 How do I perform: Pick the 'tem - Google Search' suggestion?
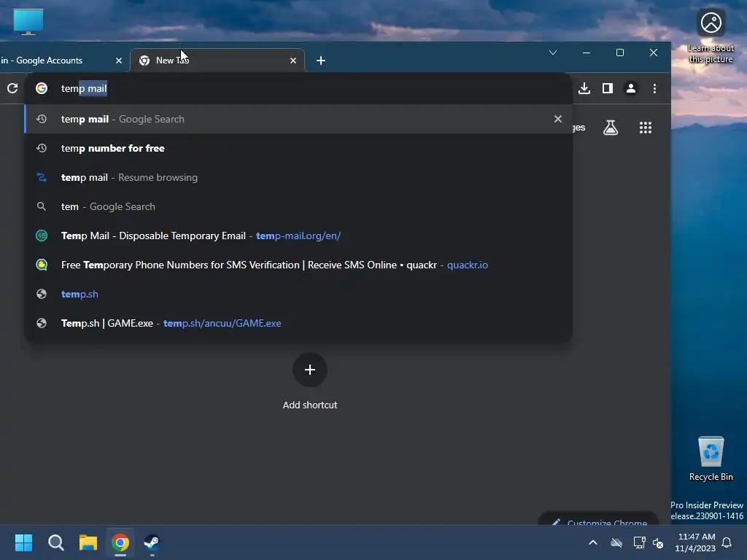[298, 206]
